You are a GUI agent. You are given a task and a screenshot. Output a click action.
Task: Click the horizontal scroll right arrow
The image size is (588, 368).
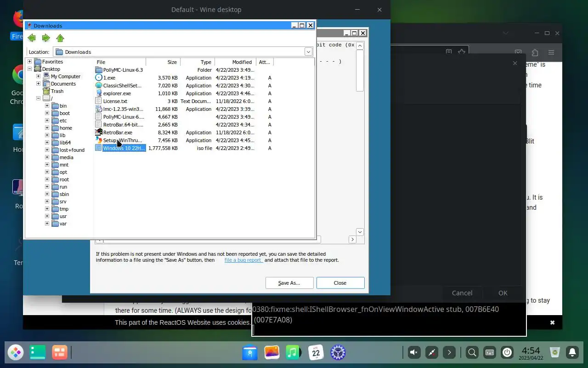[352, 240]
